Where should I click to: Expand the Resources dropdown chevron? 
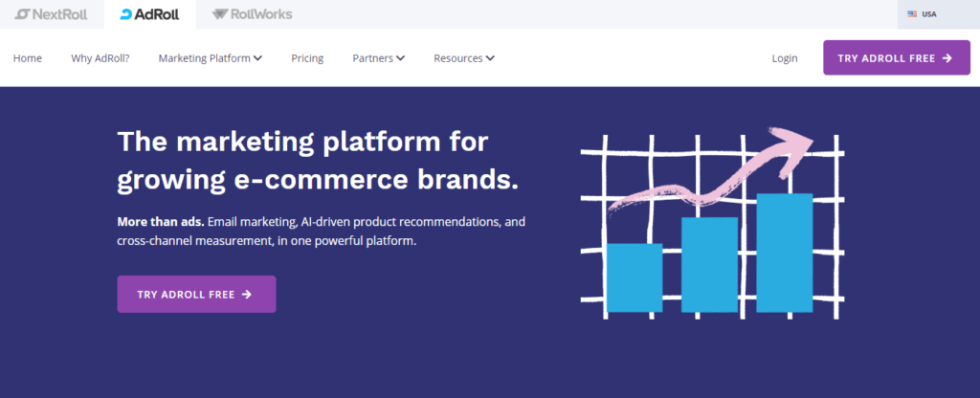(x=490, y=58)
